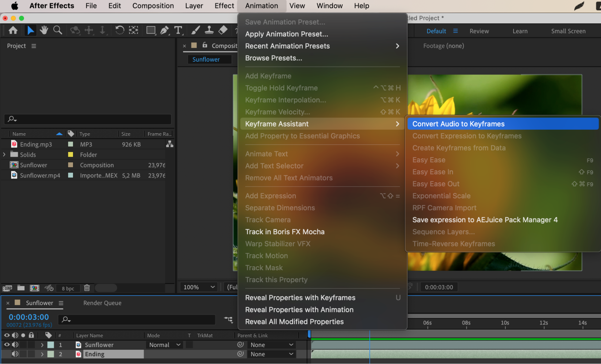Open color depth 8 bpc setting

coord(68,288)
